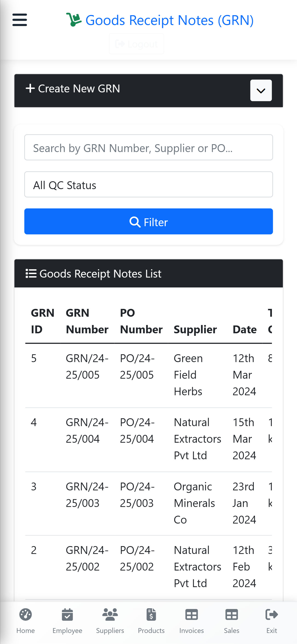Viewport: 297px width, 644px height.
Task: Focus the GRN search input field
Action: point(148,147)
